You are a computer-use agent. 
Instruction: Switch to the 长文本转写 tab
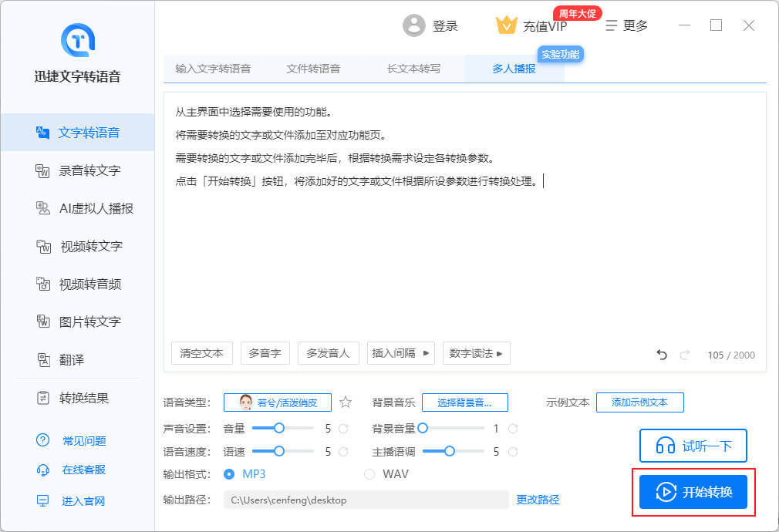pyautogui.click(x=413, y=69)
